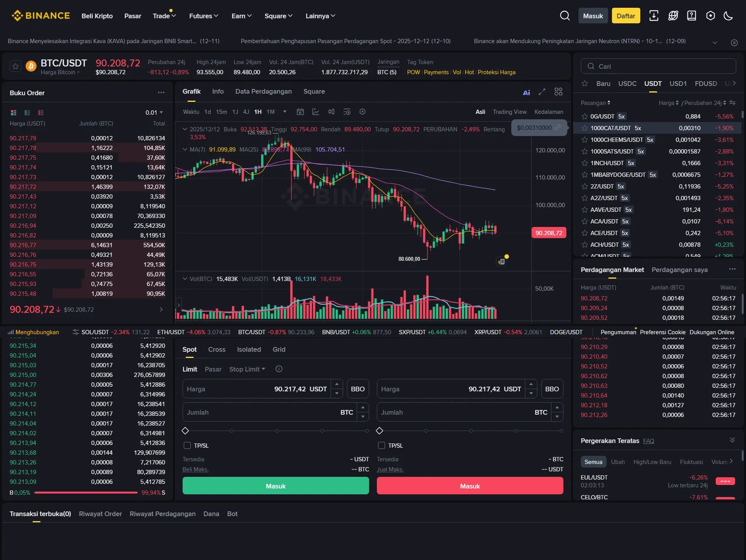This screenshot has width=746, height=560.
Task: Select the go-to-date calendar icon on chart
Action: pos(300,112)
